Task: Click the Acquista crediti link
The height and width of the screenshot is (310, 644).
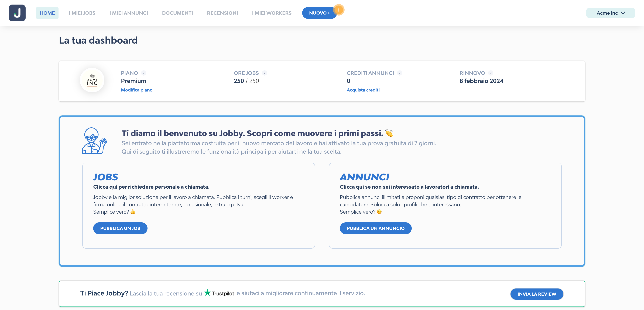Action: (x=363, y=90)
